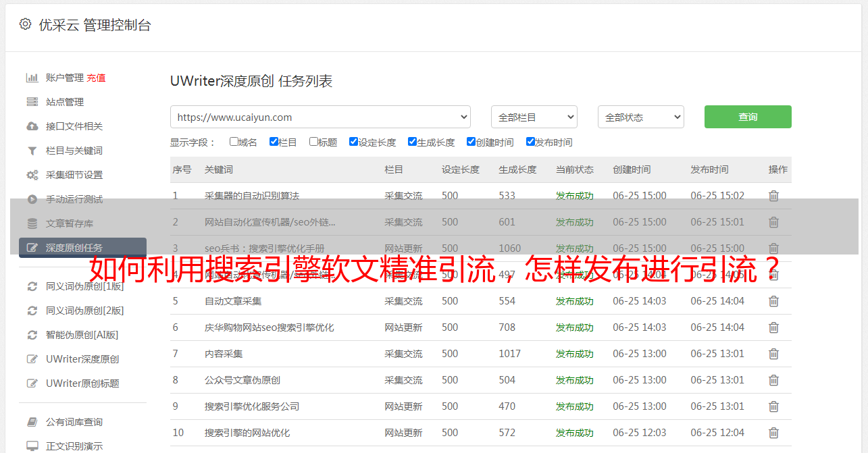868x453 pixels.
Task: Click the 搜索引擎优化服务公司 keyword row
Action: (252, 406)
